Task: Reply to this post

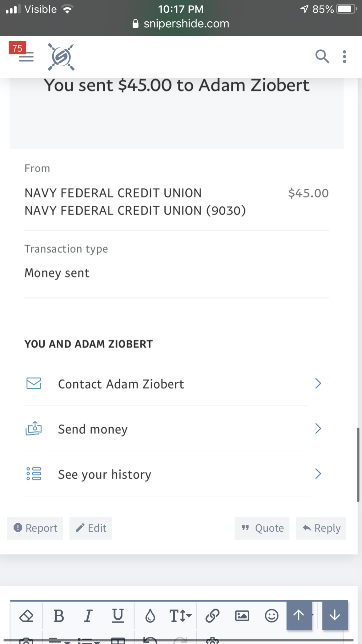Action: coord(321,528)
